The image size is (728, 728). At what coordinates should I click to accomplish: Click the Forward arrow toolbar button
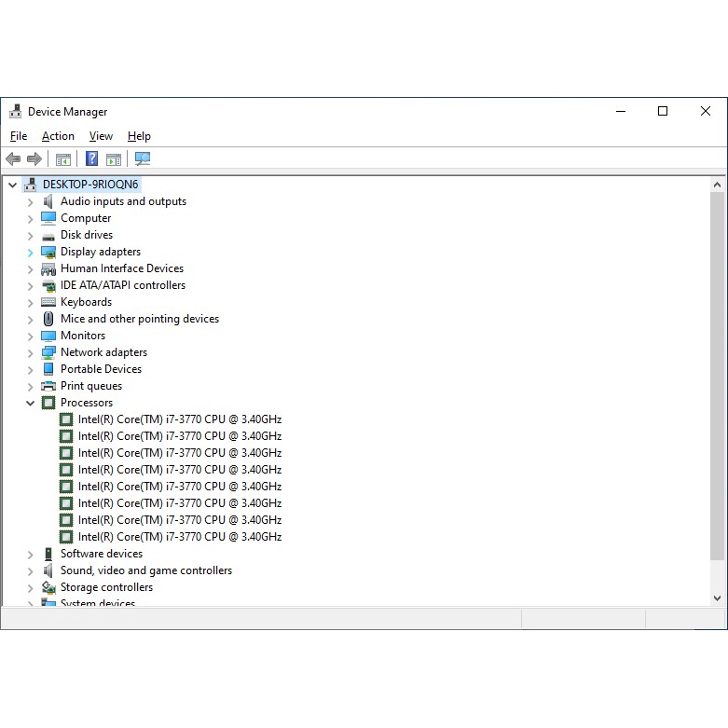tap(34, 159)
